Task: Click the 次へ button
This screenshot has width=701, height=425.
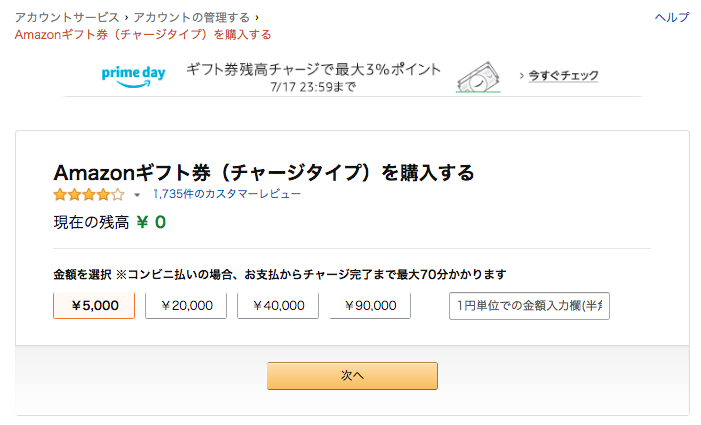Action: pyautogui.click(x=352, y=376)
